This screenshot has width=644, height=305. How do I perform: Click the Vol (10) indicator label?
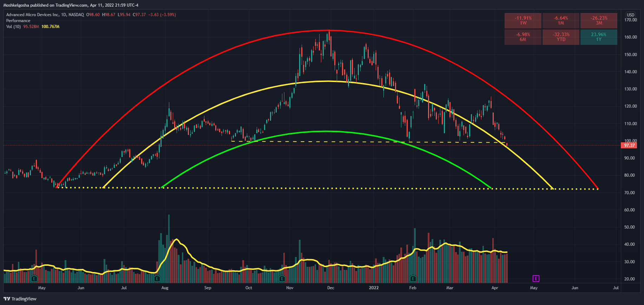(x=13, y=27)
